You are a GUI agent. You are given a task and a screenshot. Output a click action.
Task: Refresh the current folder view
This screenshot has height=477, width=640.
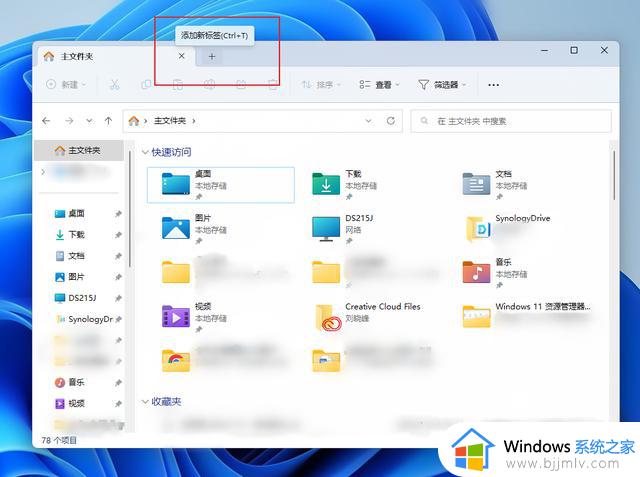coord(391,121)
